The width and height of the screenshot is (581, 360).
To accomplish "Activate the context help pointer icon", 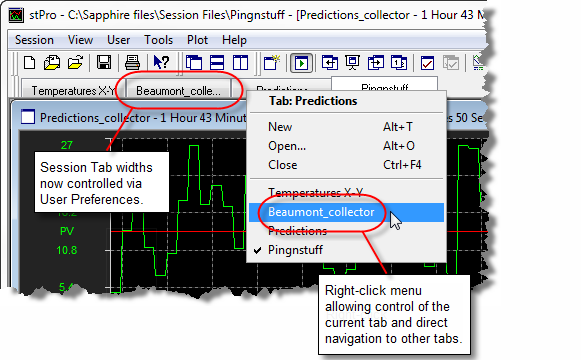I will click(161, 63).
